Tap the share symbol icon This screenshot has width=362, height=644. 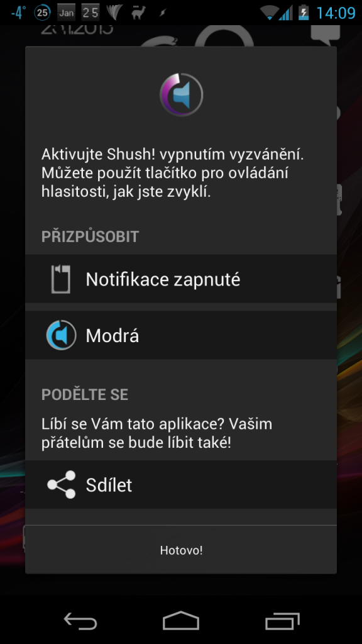[x=62, y=485]
